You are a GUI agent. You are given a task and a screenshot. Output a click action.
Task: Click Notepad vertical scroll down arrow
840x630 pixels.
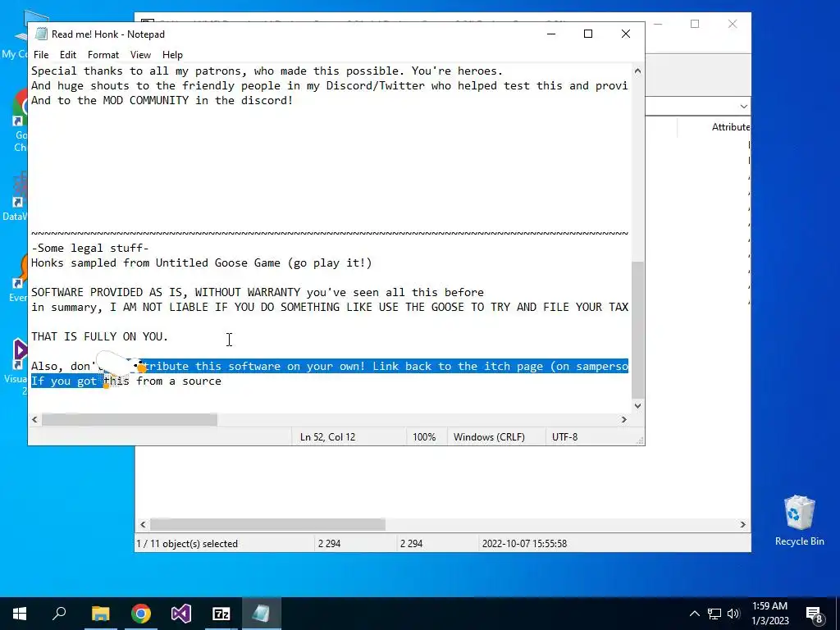tap(637, 405)
